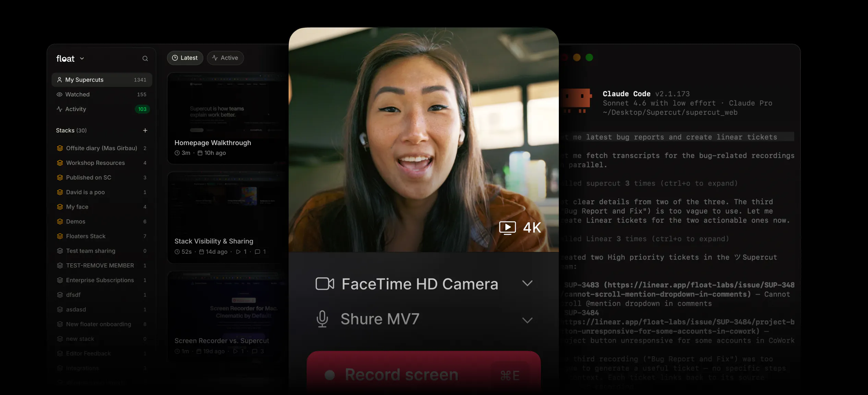Open the TEST-REMOVE MEMBER stack
The width and height of the screenshot is (868, 395).
coord(102,265)
